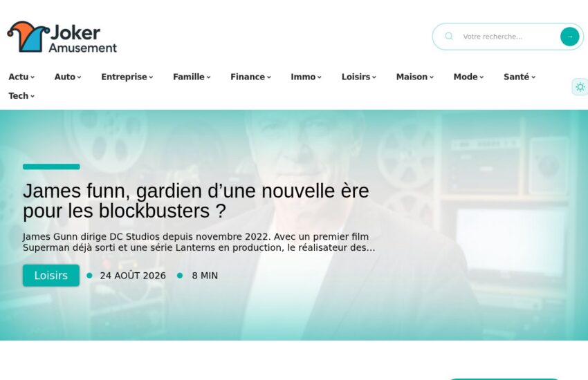Viewport: 588px width, 380px height.
Task: Click the magnifying glass search icon
Action: coord(449,37)
